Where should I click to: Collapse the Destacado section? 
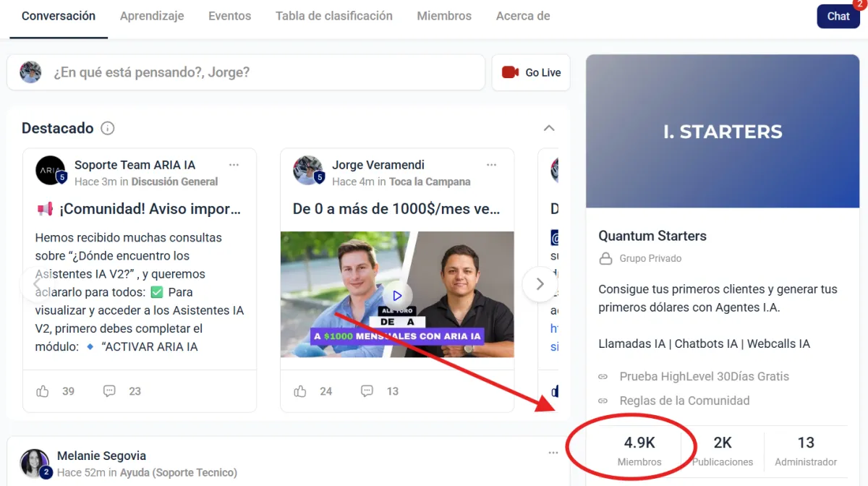(549, 128)
